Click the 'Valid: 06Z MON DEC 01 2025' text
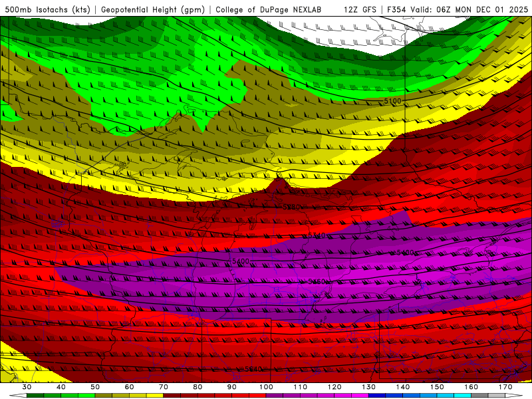The image size is (532, 399). click(469, 9)
